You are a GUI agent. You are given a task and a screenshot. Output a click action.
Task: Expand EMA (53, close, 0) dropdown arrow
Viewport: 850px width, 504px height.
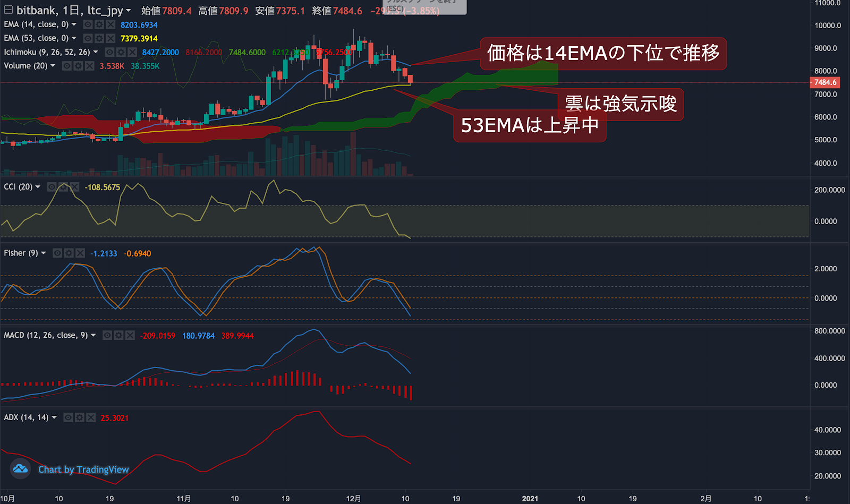tap(74, 38)
